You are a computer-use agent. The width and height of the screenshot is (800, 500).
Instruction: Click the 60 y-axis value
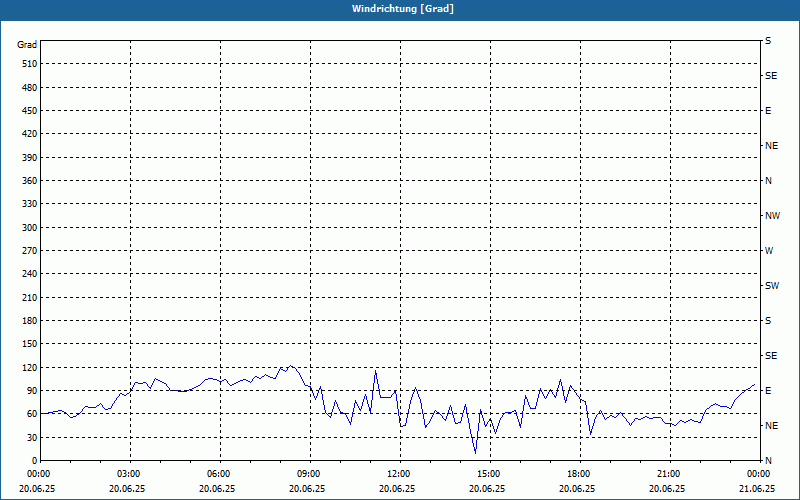[32, 413]
